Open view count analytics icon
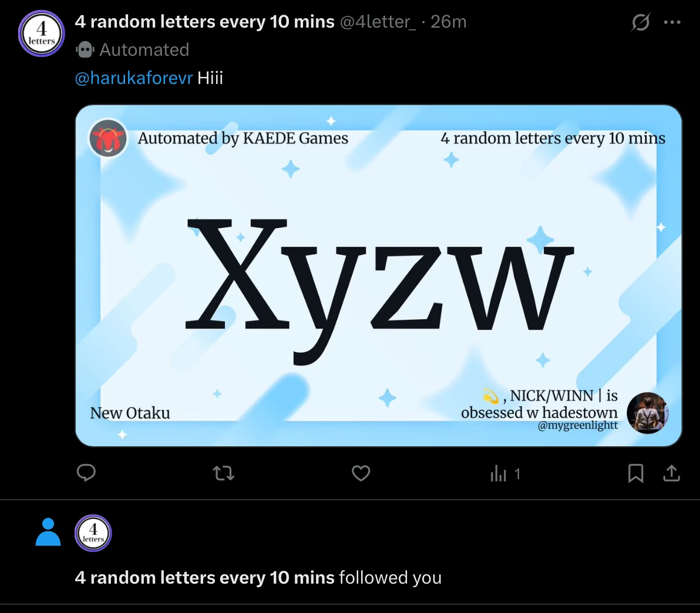Image resolution: width=700 pixels, height=613 pixels. click(505, 473)
